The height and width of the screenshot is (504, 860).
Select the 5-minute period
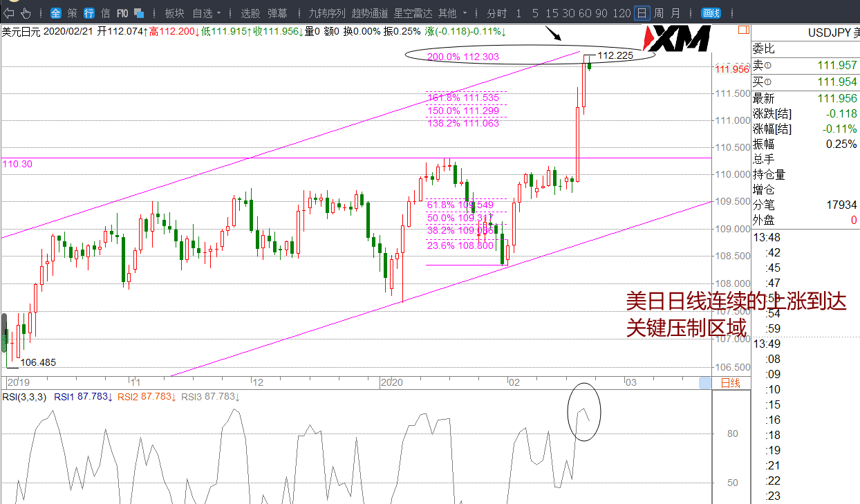coord(535,12)
